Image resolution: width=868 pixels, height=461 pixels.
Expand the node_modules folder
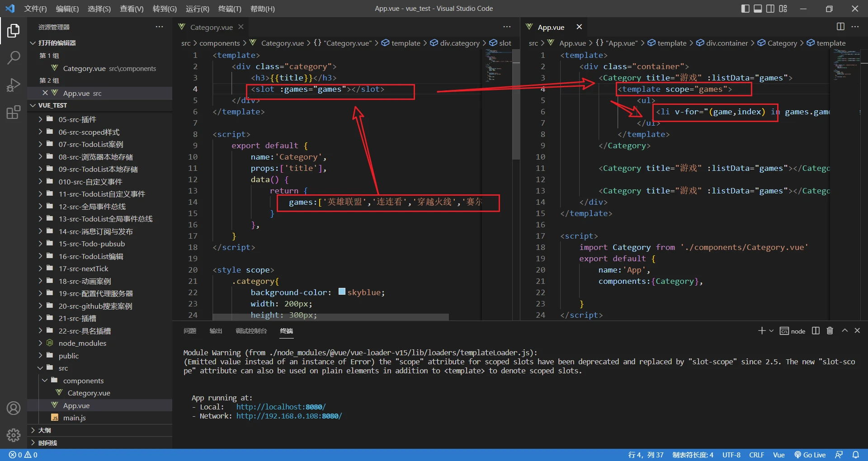pos(82,343)
